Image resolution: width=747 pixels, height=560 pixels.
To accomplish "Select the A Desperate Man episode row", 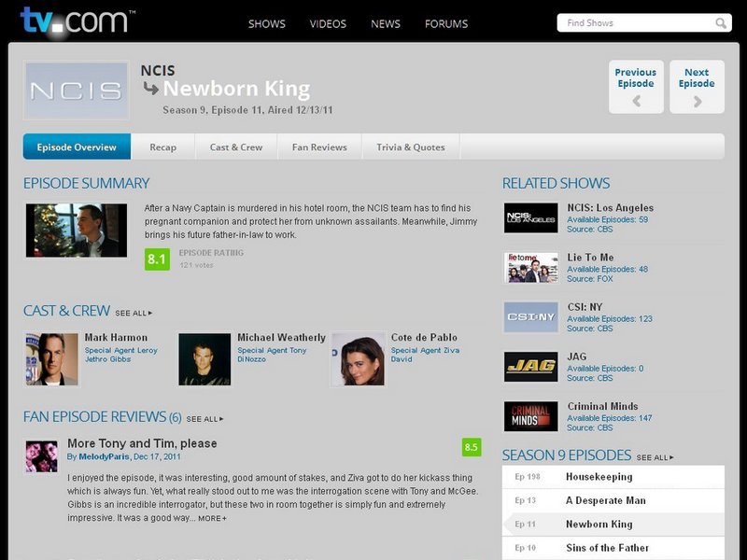I will (x=613, y=500).
